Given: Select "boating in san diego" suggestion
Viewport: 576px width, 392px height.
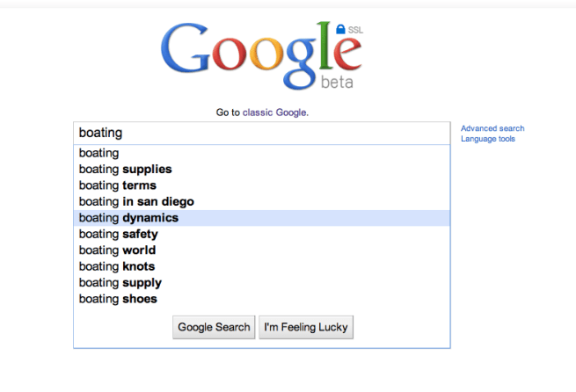Looking at the screenshot, I should pyautogui.click(x=136, y=201).
